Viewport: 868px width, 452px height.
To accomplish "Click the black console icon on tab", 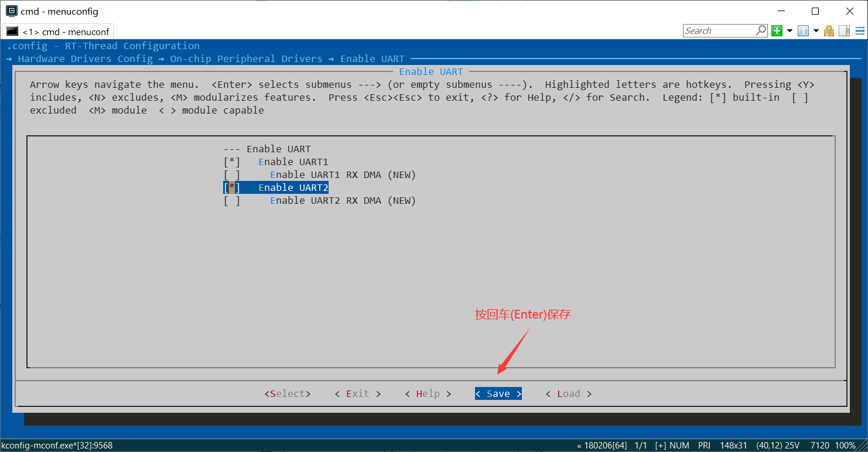I will [x=12, y=32].
